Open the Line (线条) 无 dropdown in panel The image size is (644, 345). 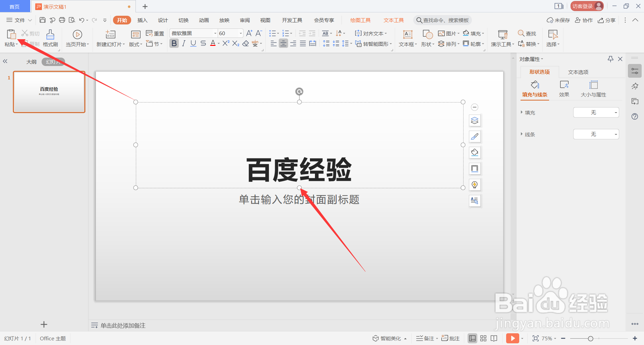click(x=596, y=134)
